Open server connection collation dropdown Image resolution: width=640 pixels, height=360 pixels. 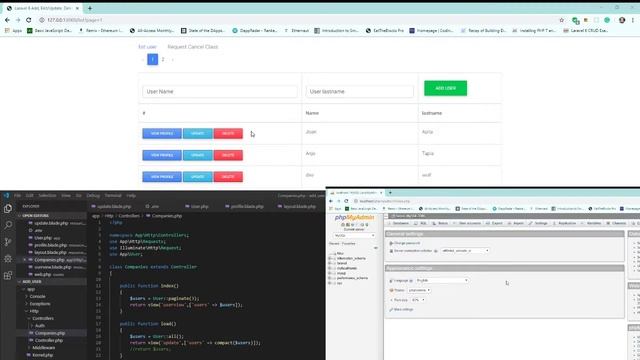(465, 251)
